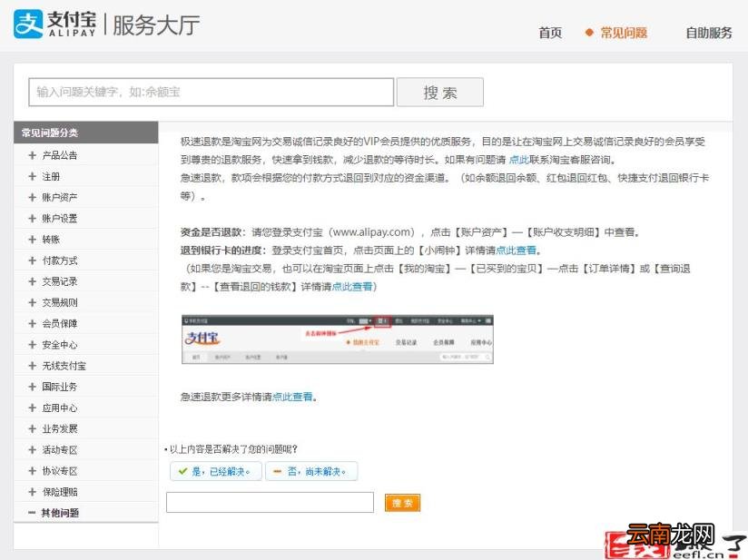Expand the 应用中心 category plus icon
This screenshot has width=748, height=560.
(32, 408)
